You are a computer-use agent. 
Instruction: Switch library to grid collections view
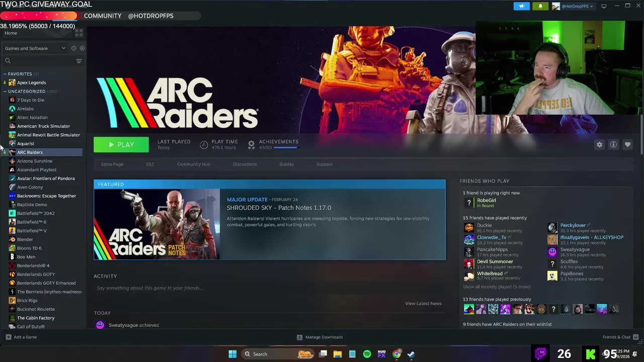pos(78,33)
